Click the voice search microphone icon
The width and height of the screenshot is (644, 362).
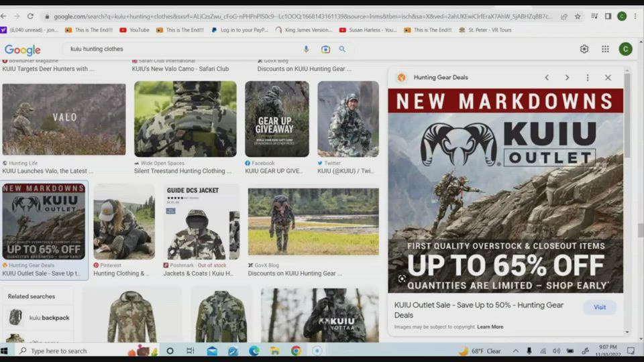(307, 49)
